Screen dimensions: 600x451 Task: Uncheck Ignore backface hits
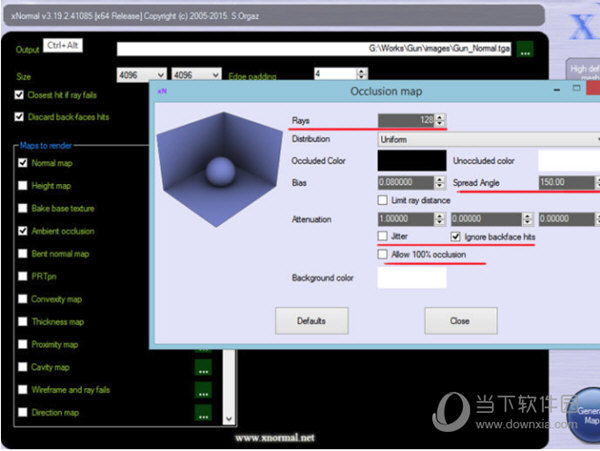(x=455, y=237)
